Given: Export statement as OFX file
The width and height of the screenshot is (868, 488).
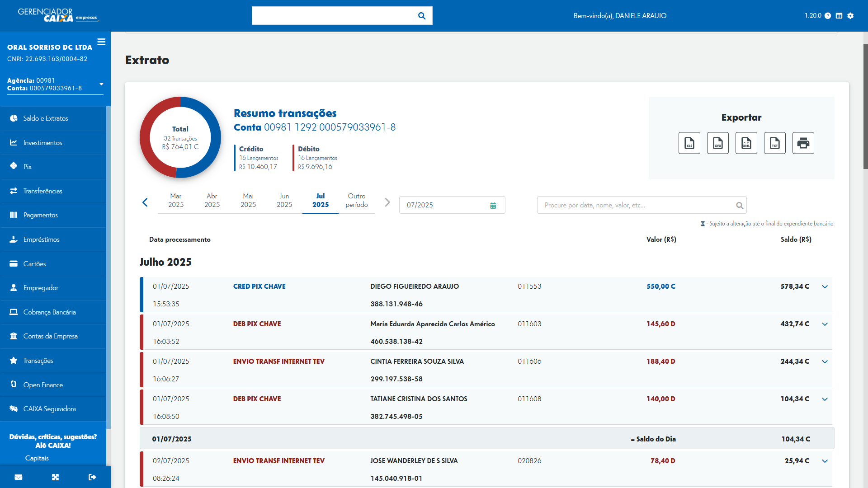Looking at the screenshot, I should tap(717, 143).
